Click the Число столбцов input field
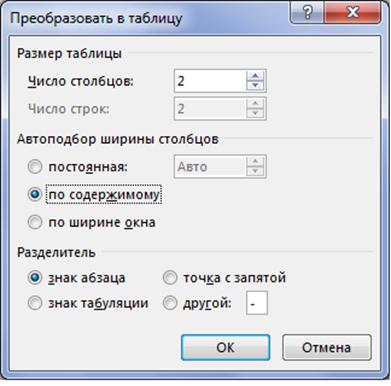391x386 pixels. pos(210,81)
